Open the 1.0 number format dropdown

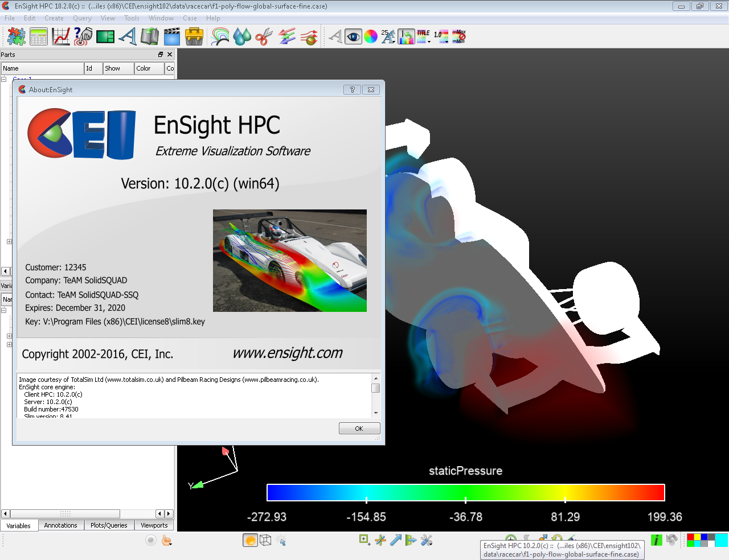coord(441,36)
